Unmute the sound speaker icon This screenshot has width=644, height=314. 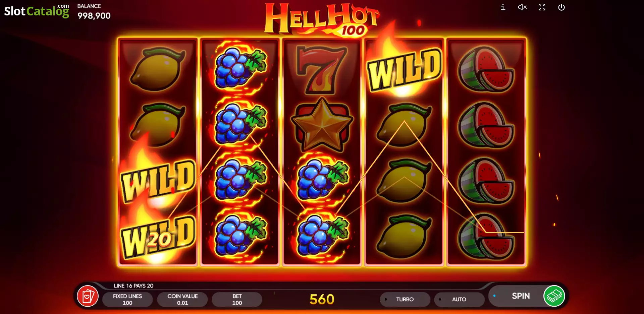[x=522, y=7]
